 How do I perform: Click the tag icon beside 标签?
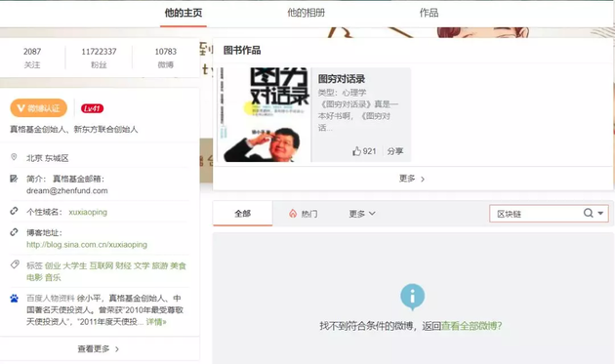tap(15, 264)
